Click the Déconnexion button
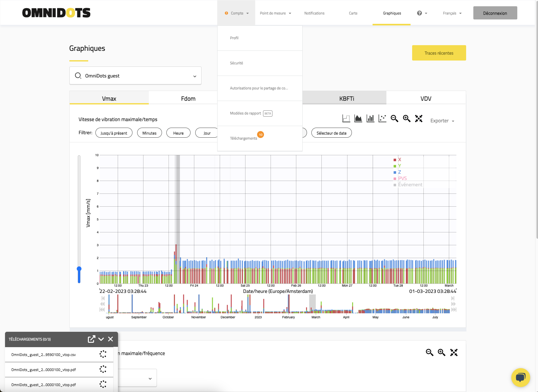This screenshot has width=538, height=392. pyautogui.click(x=495, y=13)
